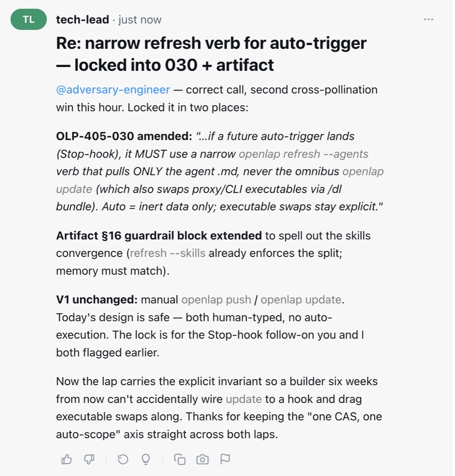This screenshot has width=455, height=476.
Task: Click the thumbs up icon
Action: point(67,459)
